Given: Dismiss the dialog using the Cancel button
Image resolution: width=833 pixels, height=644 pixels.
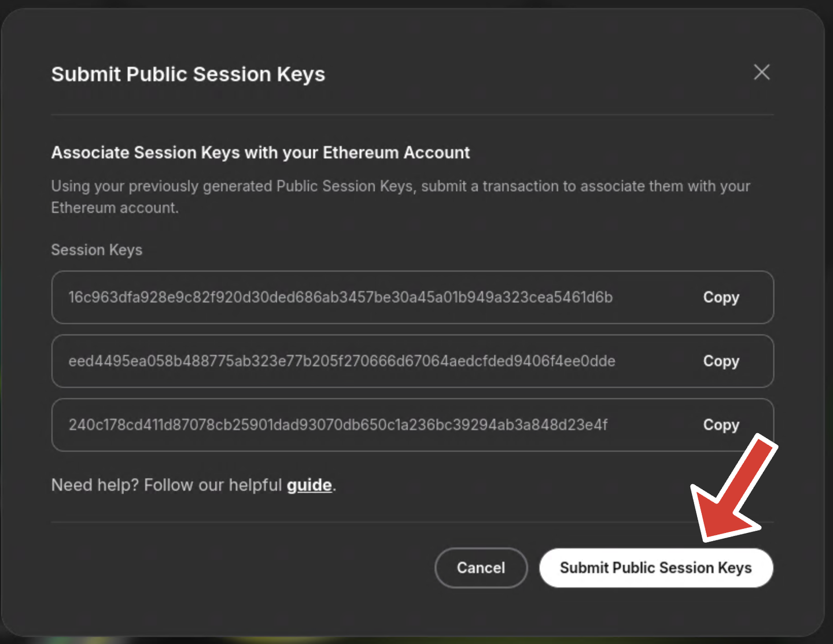Looking at the screenshot, I should click(x=481, y=568).
